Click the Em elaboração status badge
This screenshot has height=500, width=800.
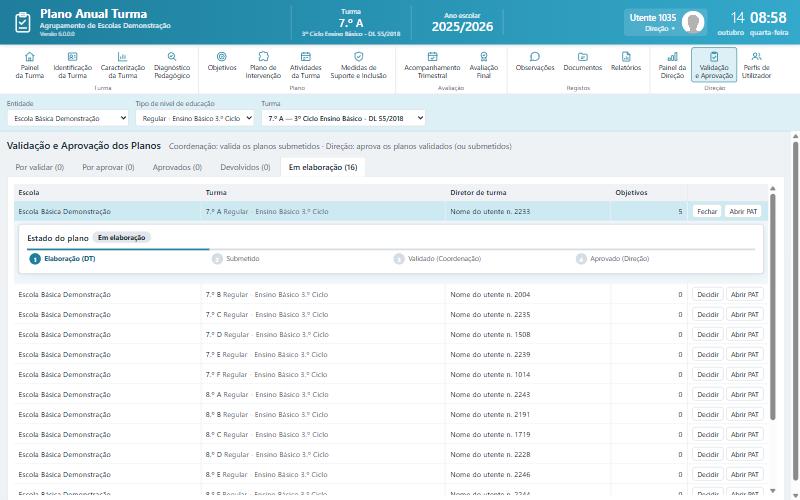coord(121,238)
